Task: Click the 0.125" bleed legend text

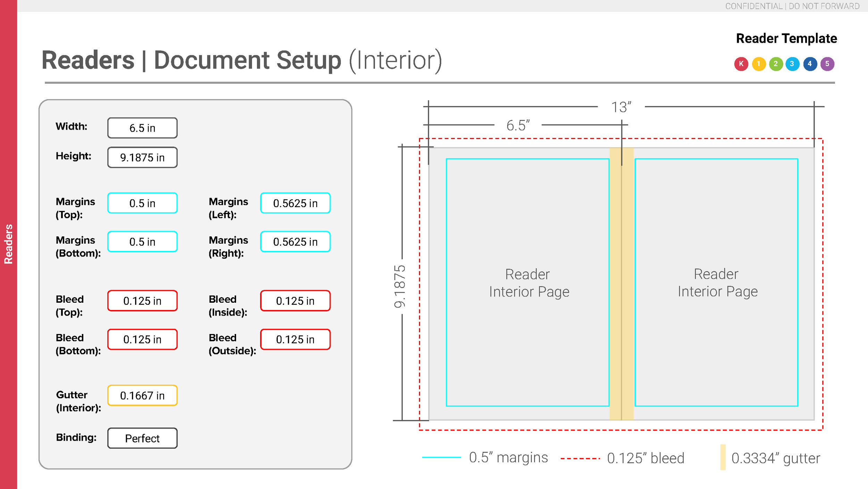Action: click(645, 458)
